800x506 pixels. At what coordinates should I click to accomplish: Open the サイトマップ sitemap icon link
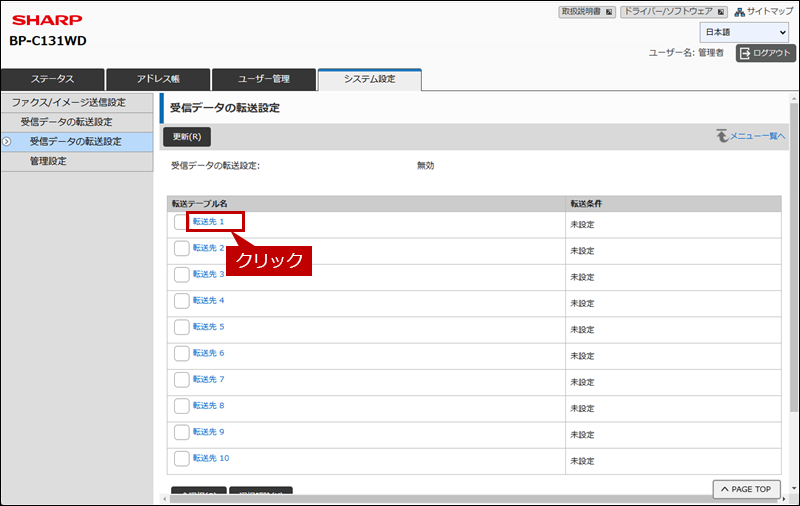[x=740, y=12]
